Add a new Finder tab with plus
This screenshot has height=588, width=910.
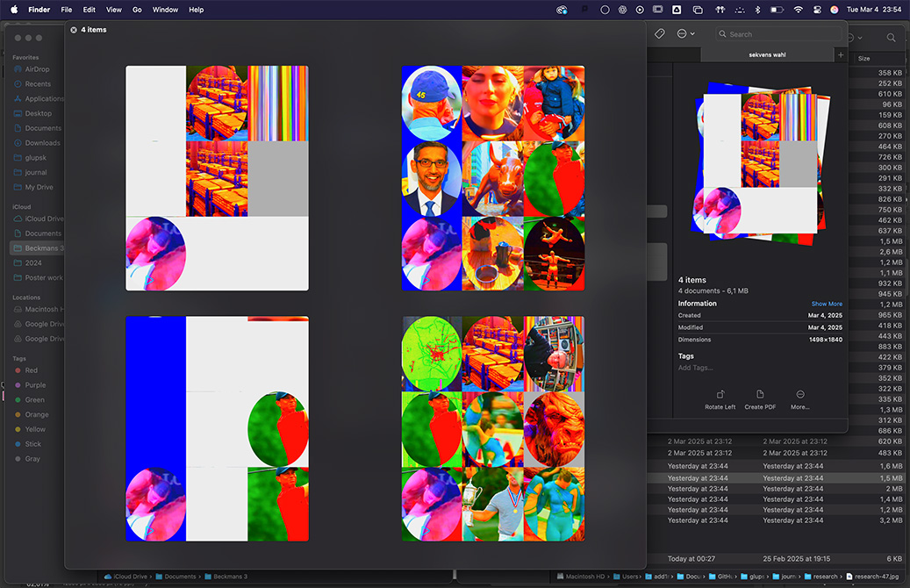click(x=840, y=54)
